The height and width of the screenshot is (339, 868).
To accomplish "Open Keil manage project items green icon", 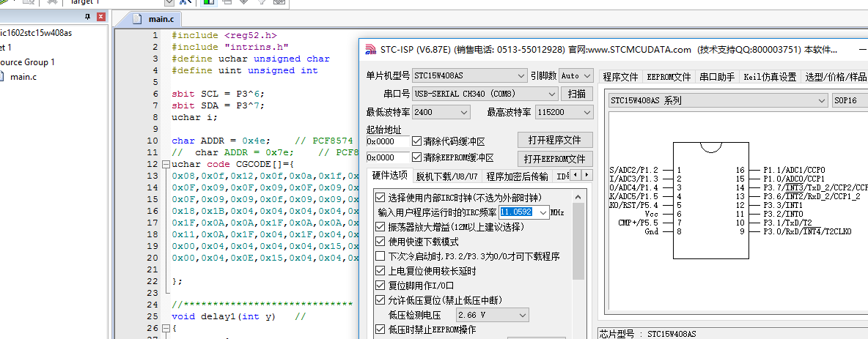I will 209,2.
